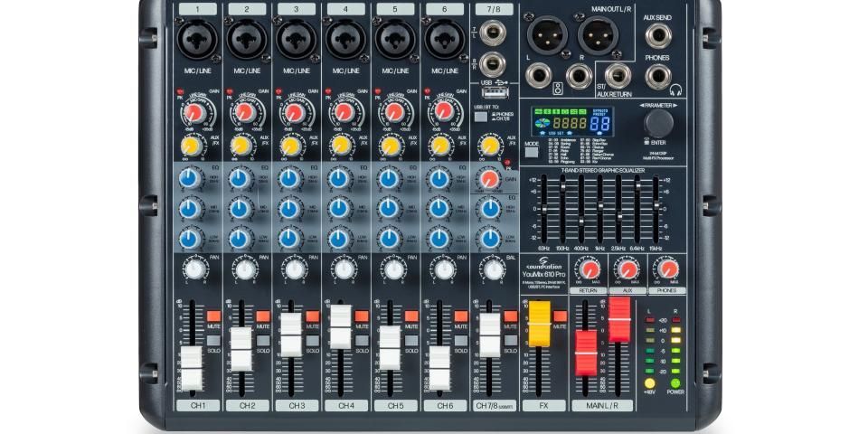Click the AUX SEND jack socket
The height and width of the screenshot is (434, 868).
pyautogui.click(x=656, y=35)
